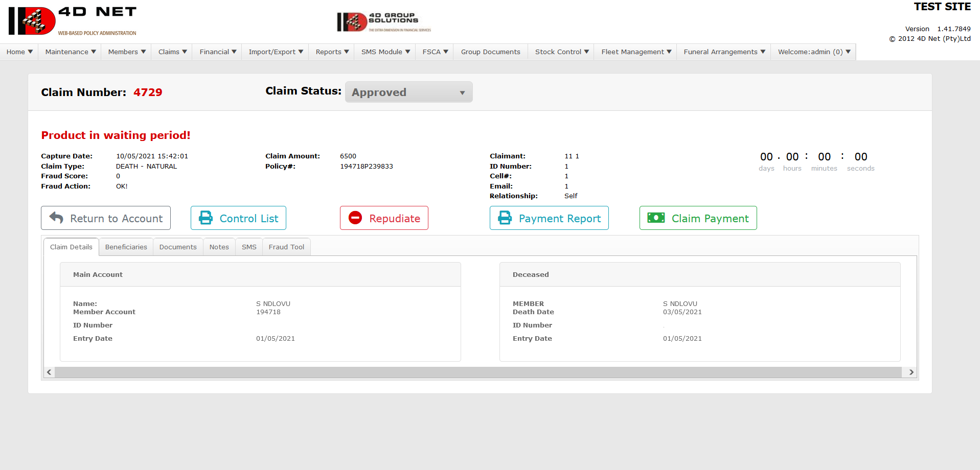
Task: Expand the Financial menu
Action: pos(218,52)
